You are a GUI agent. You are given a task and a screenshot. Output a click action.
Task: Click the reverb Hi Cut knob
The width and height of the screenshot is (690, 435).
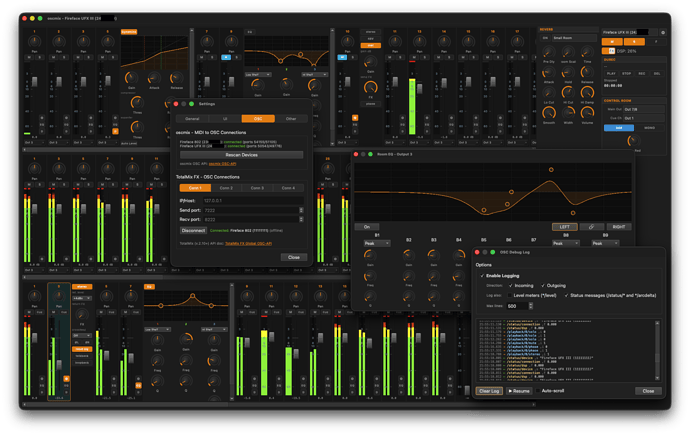click(568, 92)
